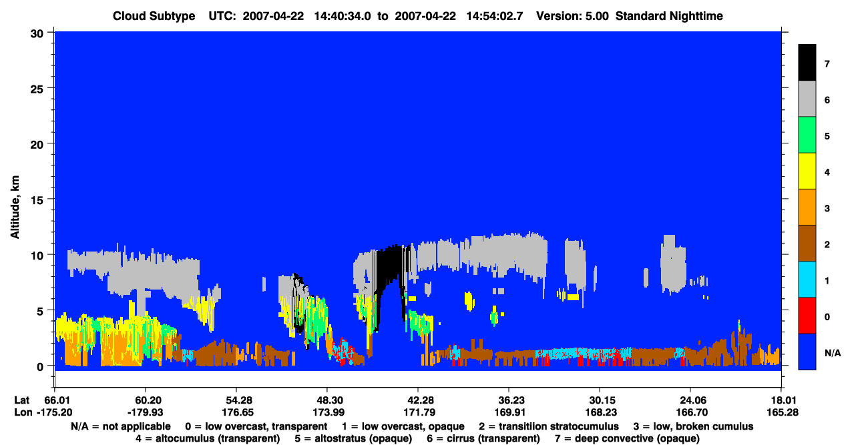Click the colorbar label 'N/A'

coord(832,352)
